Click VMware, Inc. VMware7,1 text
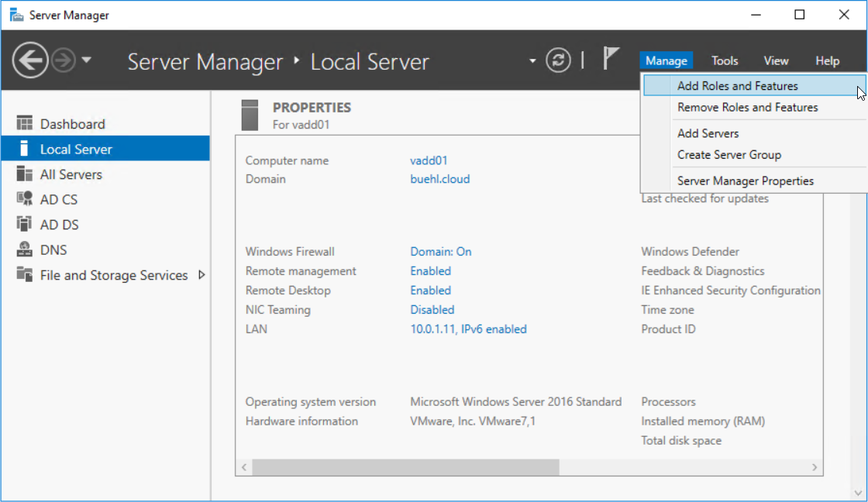This screenshot has height=502, width=868. [x=473, y=421]
